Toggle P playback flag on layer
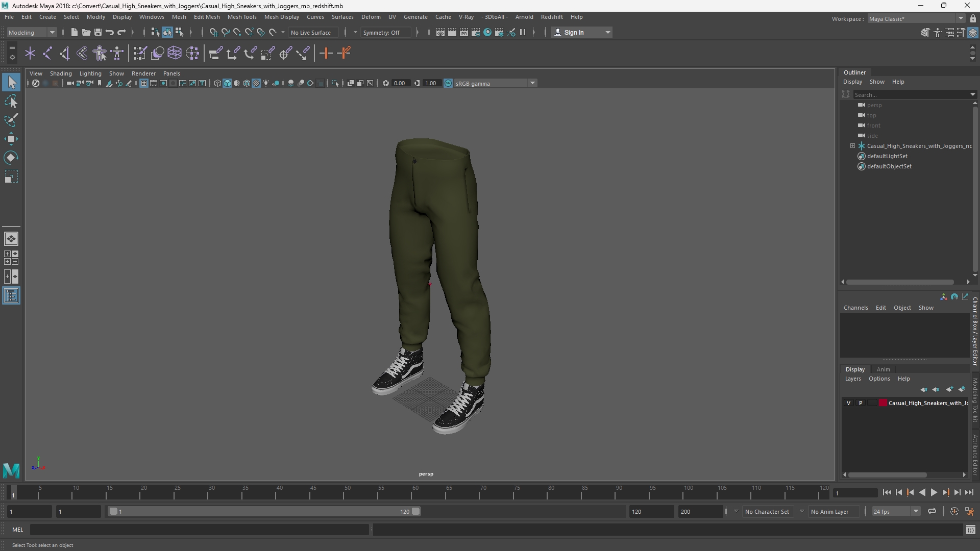This screenshot has height=551, width=980. pyautogui.click(x=861, y=403)
